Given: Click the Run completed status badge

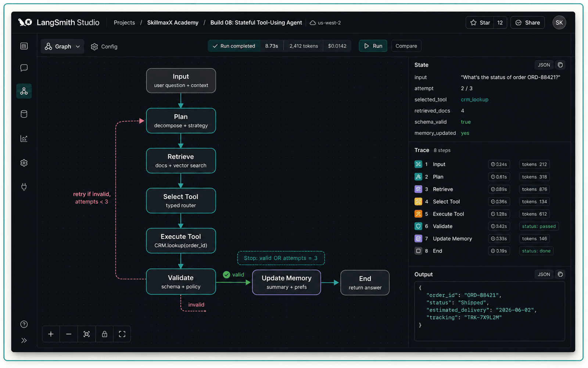Looking at the screenshot, I should 234,46.
